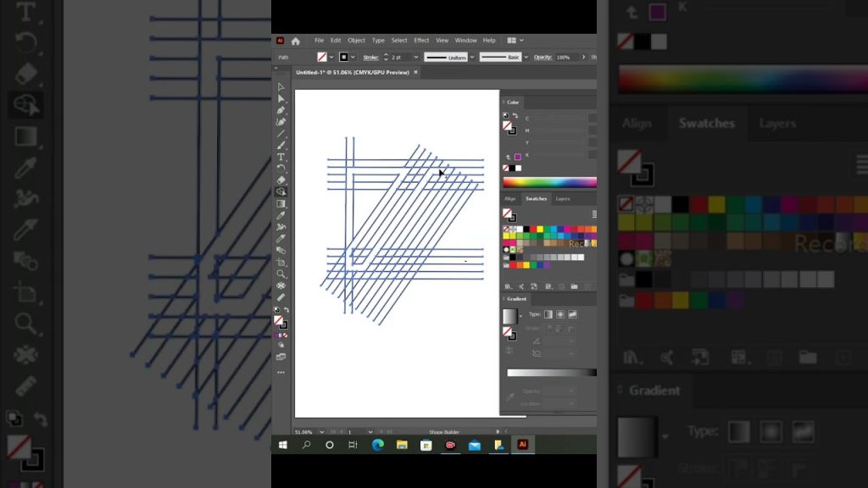Open Illustrator from the taskbar
The height and width of the screenshot is (488, 868).
tap(523, 443)
